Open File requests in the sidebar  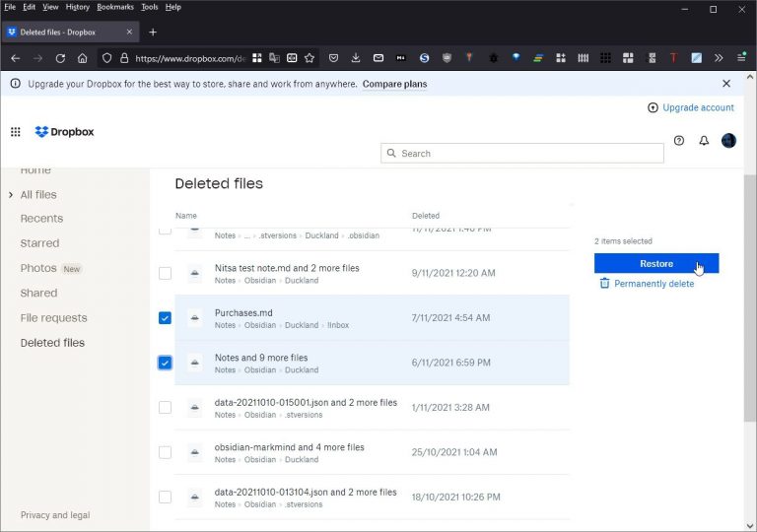point(53,318)
